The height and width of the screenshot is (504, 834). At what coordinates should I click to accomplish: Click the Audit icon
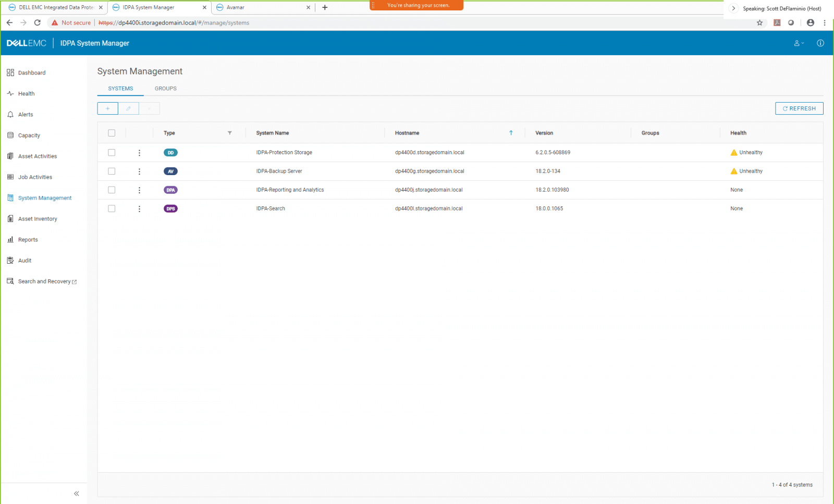(10, 261)
